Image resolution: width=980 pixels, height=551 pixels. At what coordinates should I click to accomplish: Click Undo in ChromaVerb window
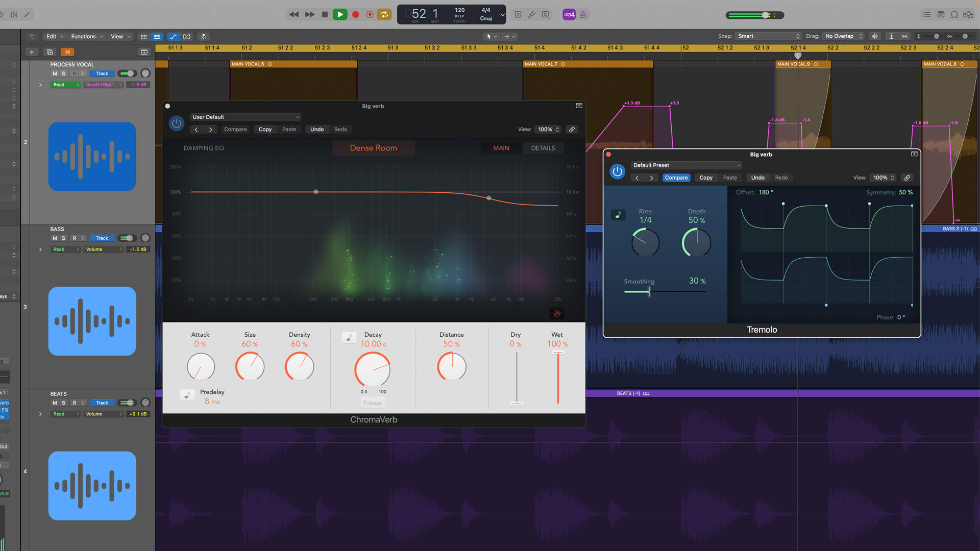click(317, 130)
